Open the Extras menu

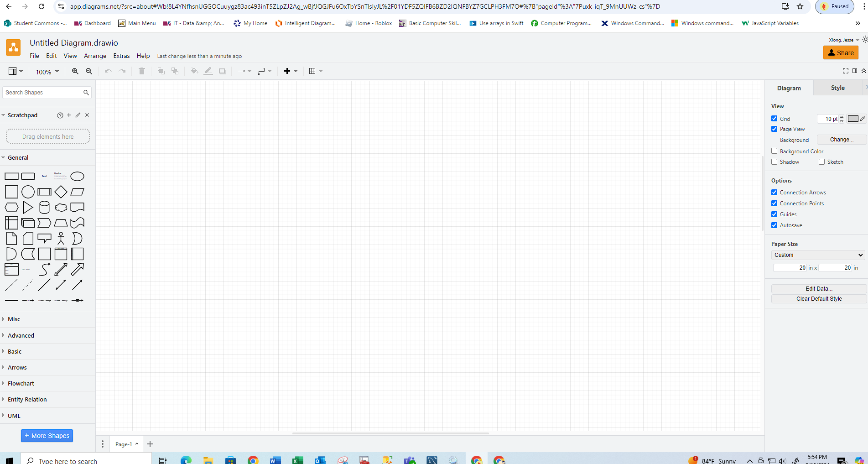[x=121, y=56]
